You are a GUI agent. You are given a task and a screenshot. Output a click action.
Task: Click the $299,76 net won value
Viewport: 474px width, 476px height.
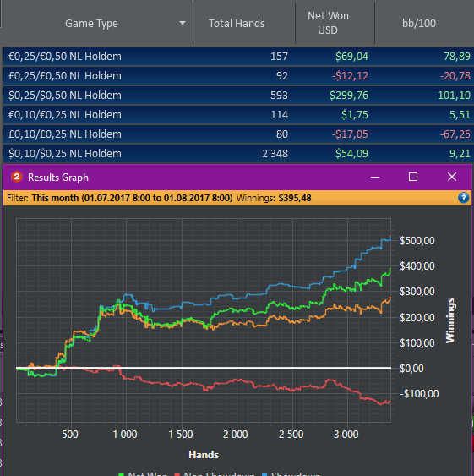(349, 96)
